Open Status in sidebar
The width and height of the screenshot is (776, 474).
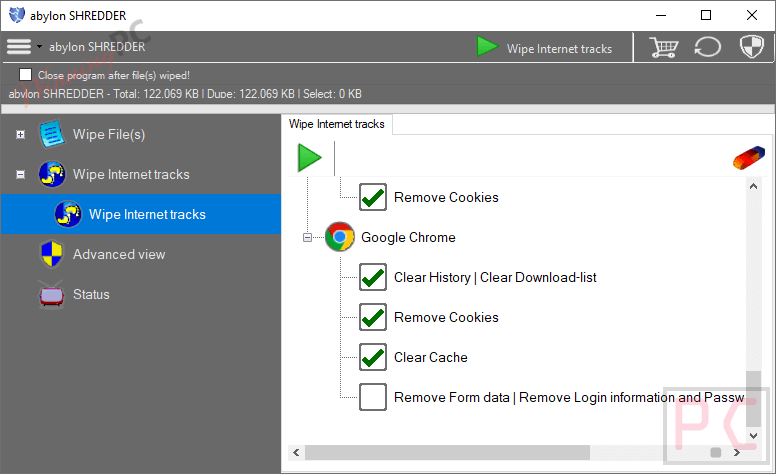pos(91,294)
